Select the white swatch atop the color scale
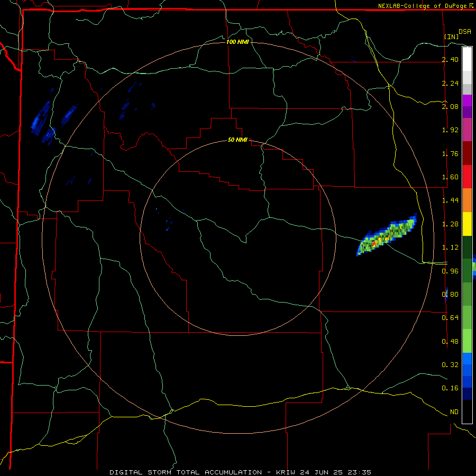Image resolution: width=476 pixels, height=476 pixels. pyautogui.click(x=467, y=59)
